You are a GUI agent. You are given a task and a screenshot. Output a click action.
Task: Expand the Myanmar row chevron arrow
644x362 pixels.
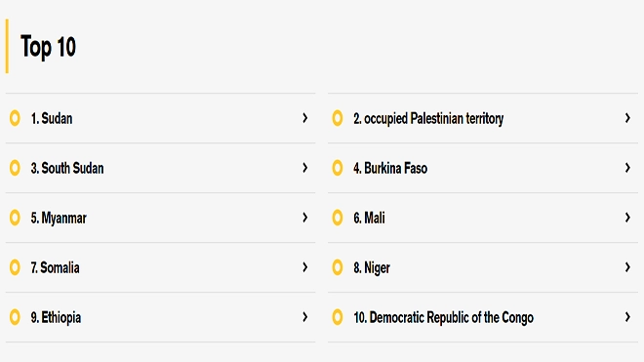tap(304, 218)
